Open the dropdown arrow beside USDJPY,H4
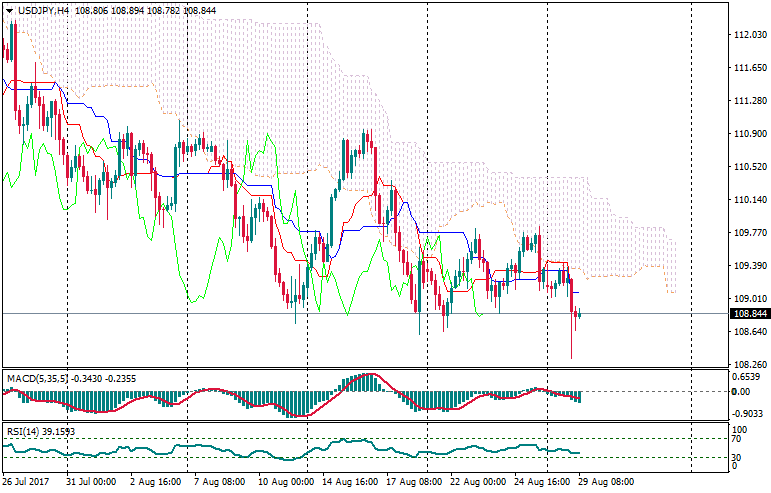 (x=9, y=10)
